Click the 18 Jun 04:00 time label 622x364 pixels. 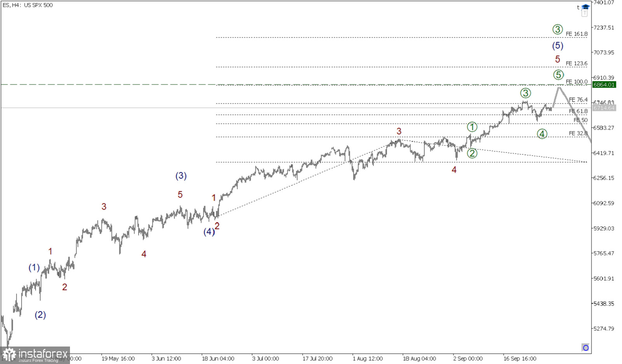pyautogui.click(x=218, y=359)
